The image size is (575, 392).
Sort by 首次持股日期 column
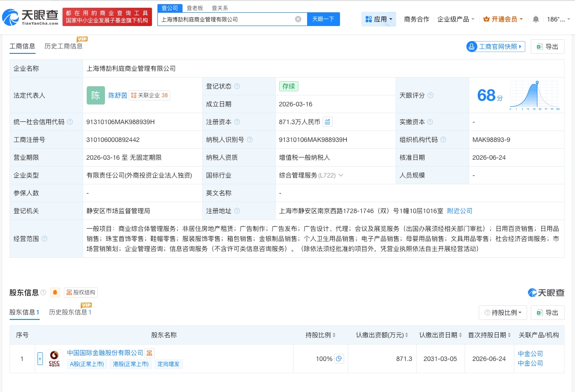coord(490,335)
